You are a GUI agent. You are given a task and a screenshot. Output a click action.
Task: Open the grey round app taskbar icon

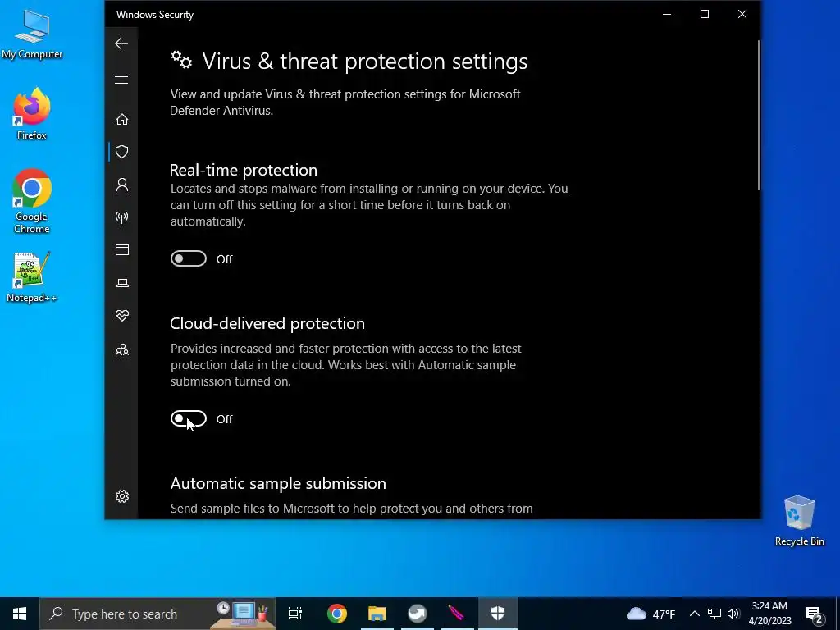pyautogui.click(x=418, y=614)
